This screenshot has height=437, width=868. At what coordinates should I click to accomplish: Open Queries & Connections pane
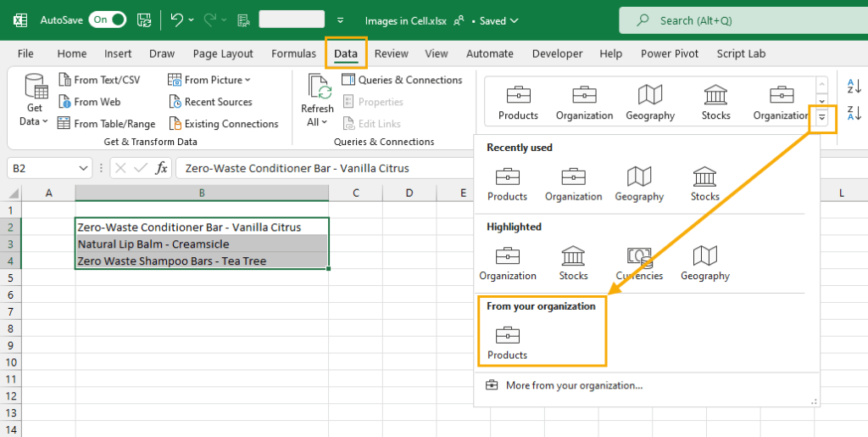(403, 80)
